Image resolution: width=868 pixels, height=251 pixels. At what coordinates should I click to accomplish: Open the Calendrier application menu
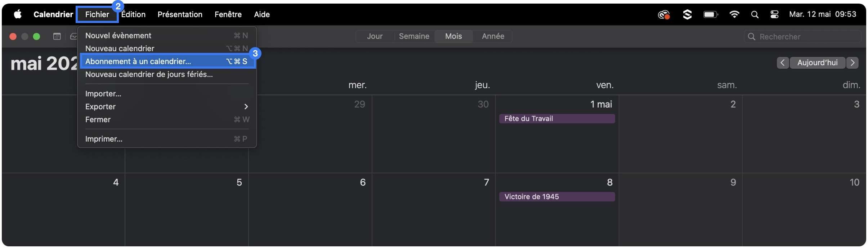53,14
